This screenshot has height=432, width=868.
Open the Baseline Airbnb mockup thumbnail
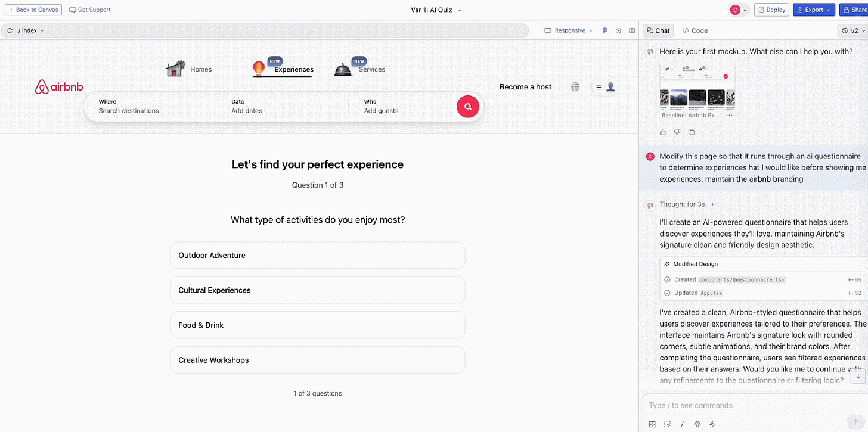pos(697,86)
